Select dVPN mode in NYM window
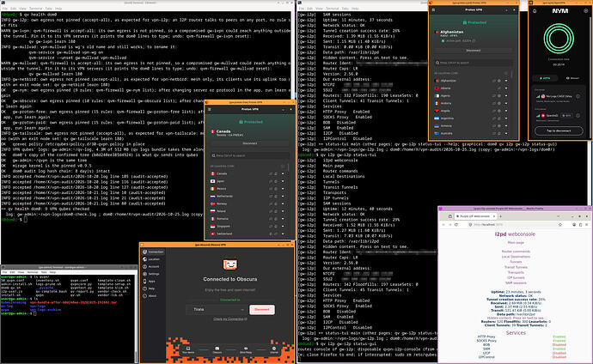593x364 pixels. tap(545, 78)
